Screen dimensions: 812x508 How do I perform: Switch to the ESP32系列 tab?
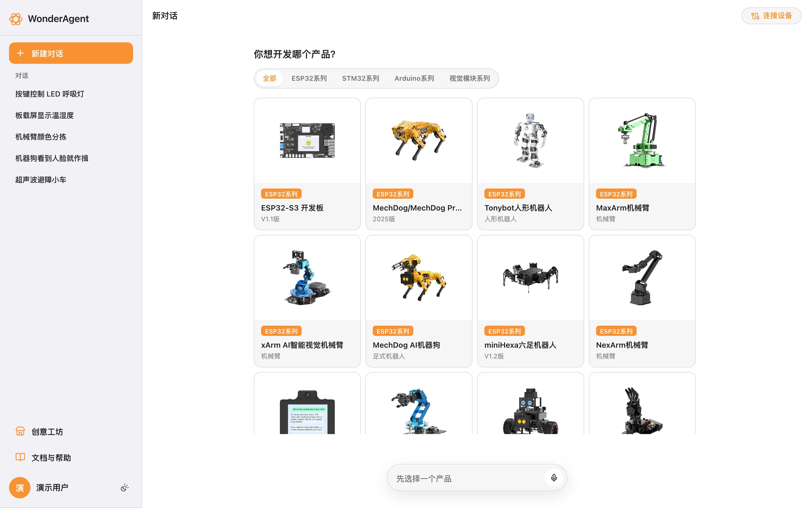point(309,78)
